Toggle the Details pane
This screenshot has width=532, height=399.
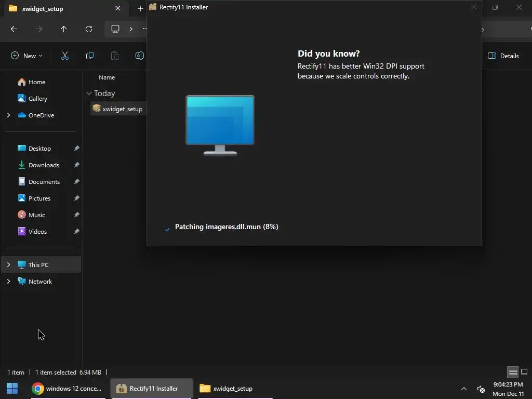(x=503, y=56)
